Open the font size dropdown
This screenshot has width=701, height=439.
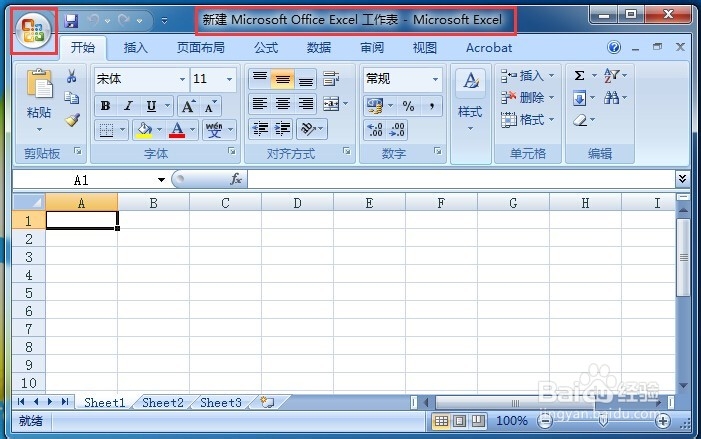pos(229,80)
